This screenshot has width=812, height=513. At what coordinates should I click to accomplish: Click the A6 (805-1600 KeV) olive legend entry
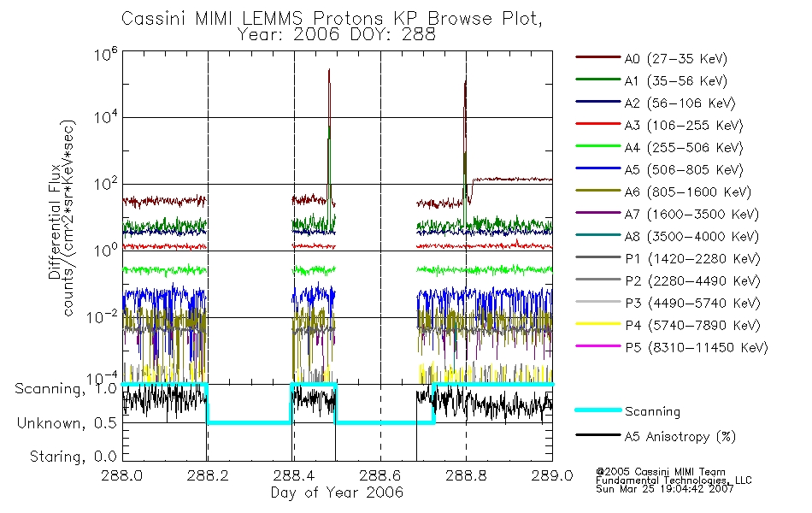point(663,192)
